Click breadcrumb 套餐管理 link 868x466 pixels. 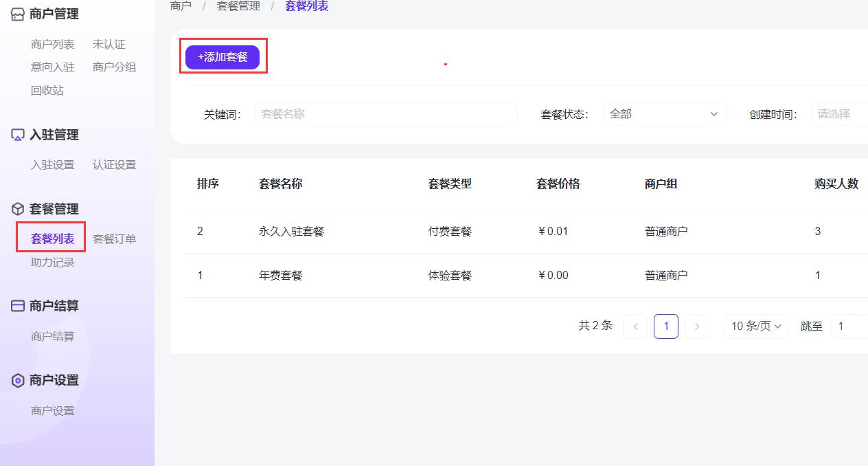coord(238,6)
